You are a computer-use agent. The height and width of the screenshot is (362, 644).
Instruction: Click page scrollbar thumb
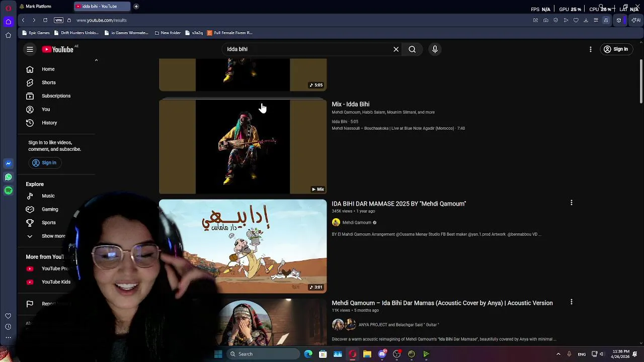[x=641, y=81]
